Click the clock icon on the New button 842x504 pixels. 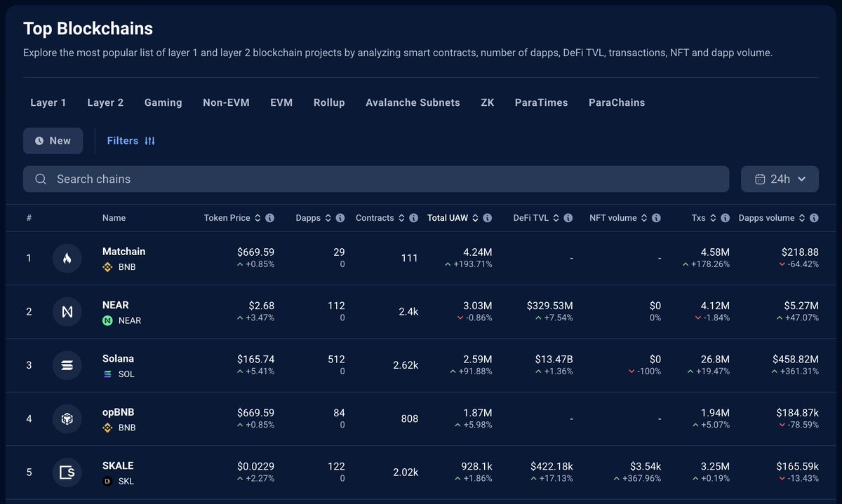click(x=39, y=141)
